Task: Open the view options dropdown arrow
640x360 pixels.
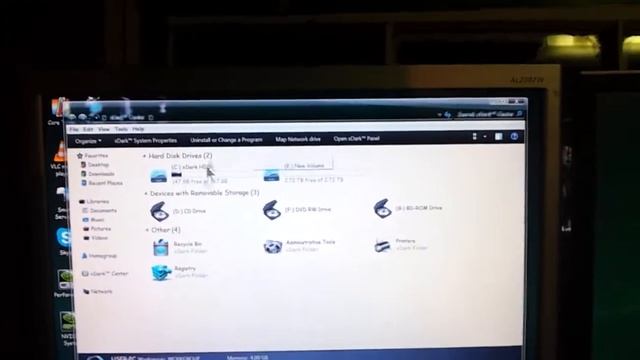Action: coord(484,136)
